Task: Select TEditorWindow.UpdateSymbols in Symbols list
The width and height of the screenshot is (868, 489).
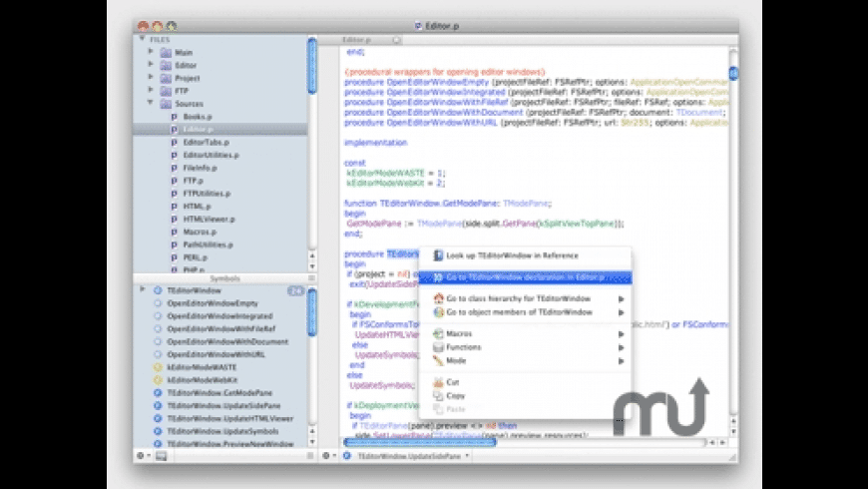Action: [222, 431]
